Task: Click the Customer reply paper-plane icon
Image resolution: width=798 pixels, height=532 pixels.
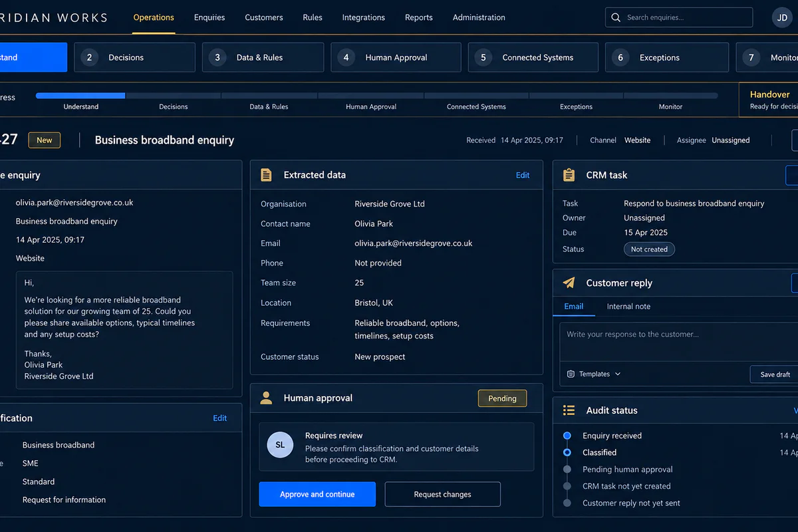Action: 569,283
